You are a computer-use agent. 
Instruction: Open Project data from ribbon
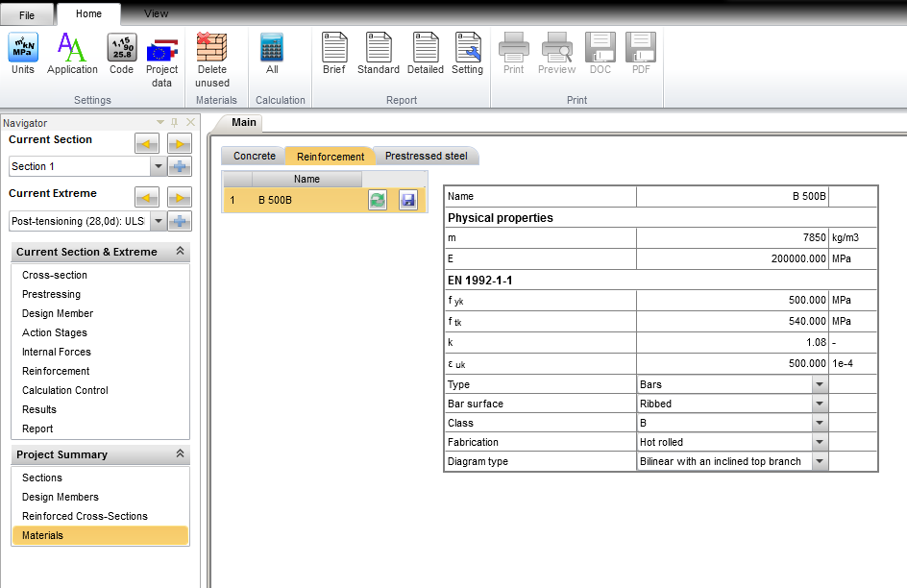click(x=161, y=58)
